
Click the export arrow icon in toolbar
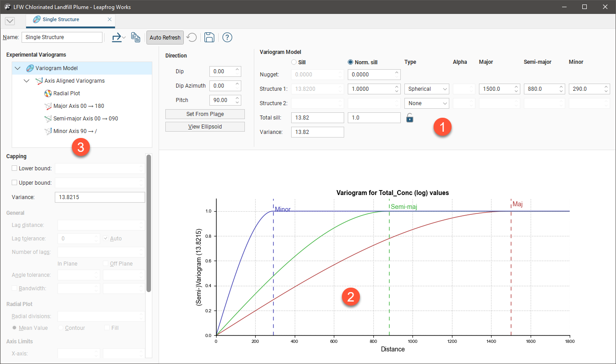pyautogui.click(x=116, y=37)
